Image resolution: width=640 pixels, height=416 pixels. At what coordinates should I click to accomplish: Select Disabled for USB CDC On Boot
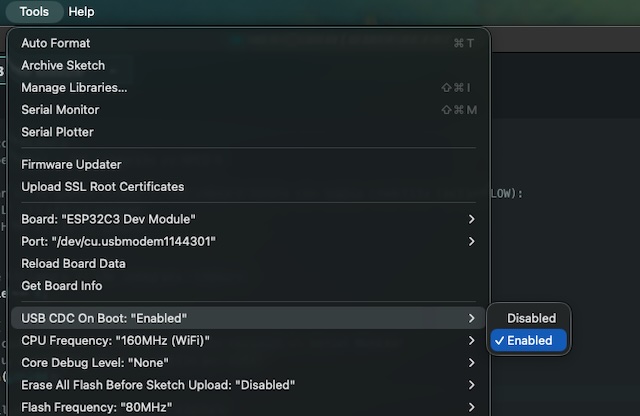click(x=531, y=318)
